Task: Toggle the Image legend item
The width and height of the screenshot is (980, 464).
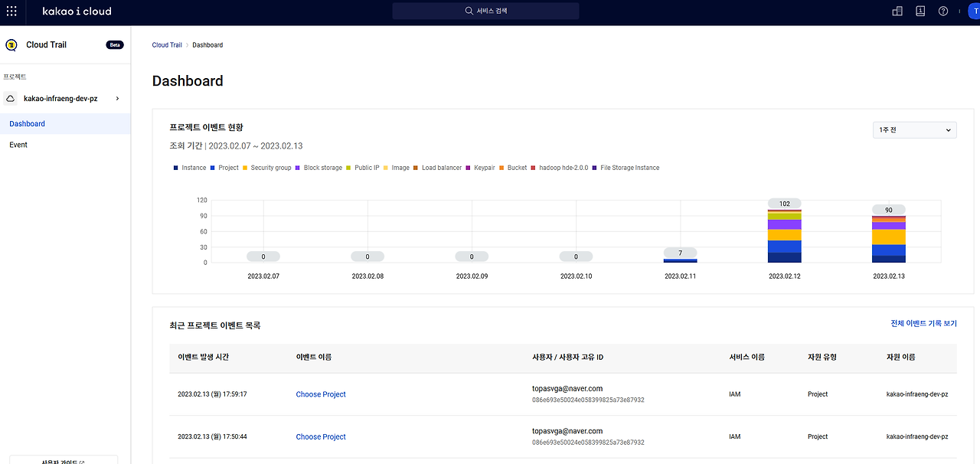Action: (397, 168)
